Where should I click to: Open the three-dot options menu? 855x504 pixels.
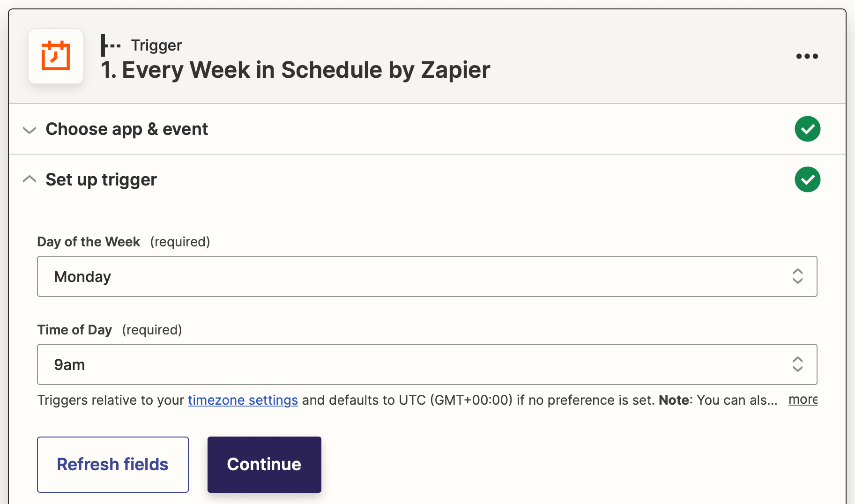(807, 56)
